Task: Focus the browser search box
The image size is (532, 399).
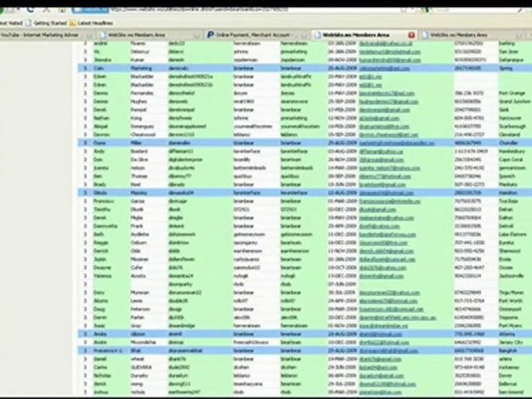Action: coord(475,9)
